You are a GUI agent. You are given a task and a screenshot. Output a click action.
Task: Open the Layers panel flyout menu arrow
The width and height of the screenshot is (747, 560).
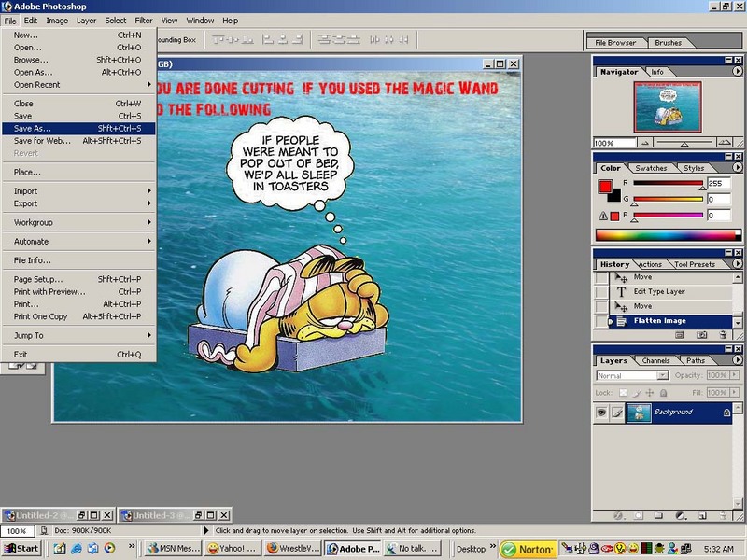(737, 360)
